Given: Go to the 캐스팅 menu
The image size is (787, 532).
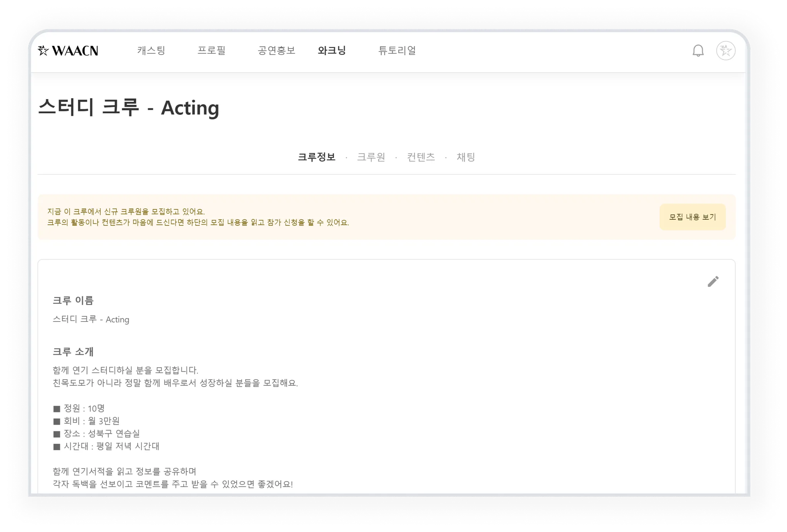Looking at the screenshot, I should 151,51.
